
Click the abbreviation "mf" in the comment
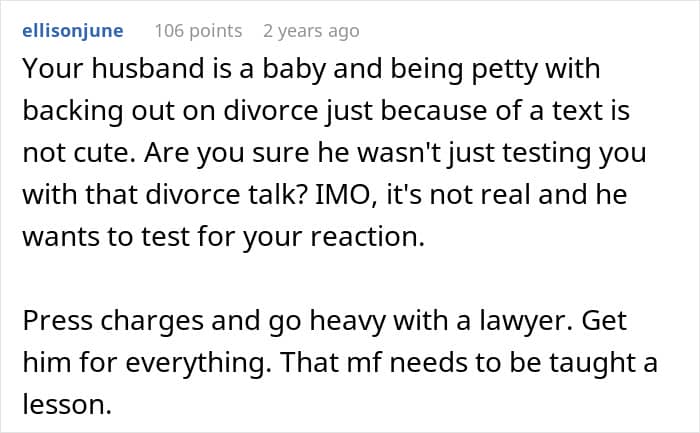tap(402, 363)
